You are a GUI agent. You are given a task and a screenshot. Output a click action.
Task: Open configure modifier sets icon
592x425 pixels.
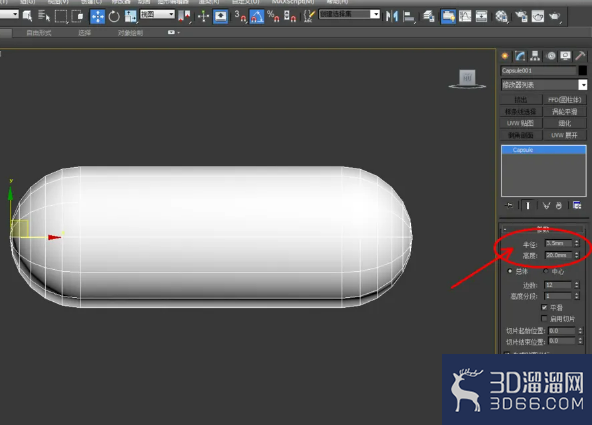(577, 205)
